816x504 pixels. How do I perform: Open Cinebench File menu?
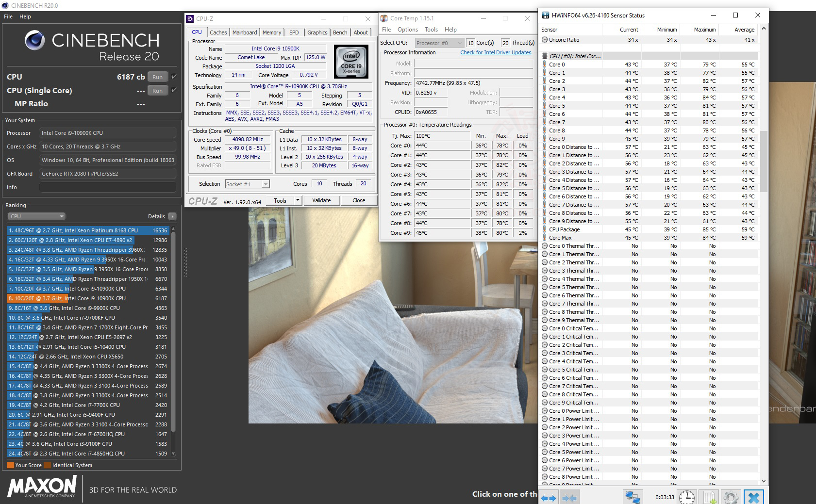8,16
